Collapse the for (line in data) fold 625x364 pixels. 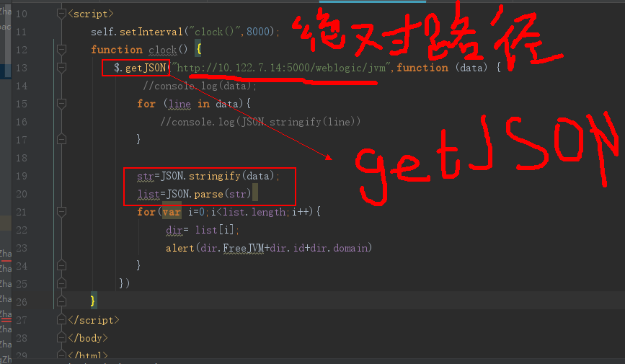coord(61,104)
